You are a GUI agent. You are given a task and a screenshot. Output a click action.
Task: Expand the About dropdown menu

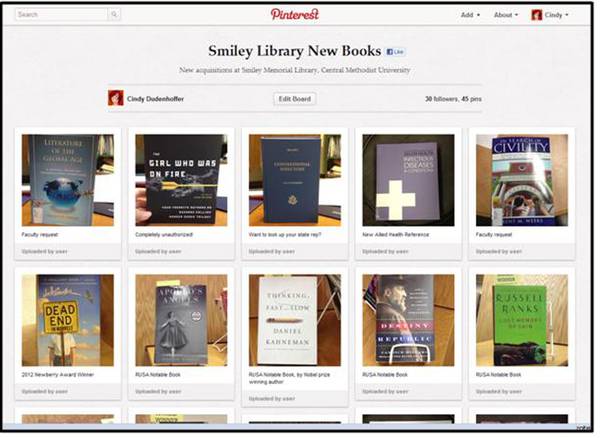tap(506, 15)
